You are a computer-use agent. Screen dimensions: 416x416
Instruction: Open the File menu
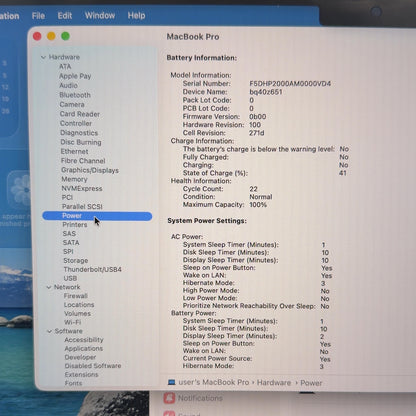click(x=38, y=16)
